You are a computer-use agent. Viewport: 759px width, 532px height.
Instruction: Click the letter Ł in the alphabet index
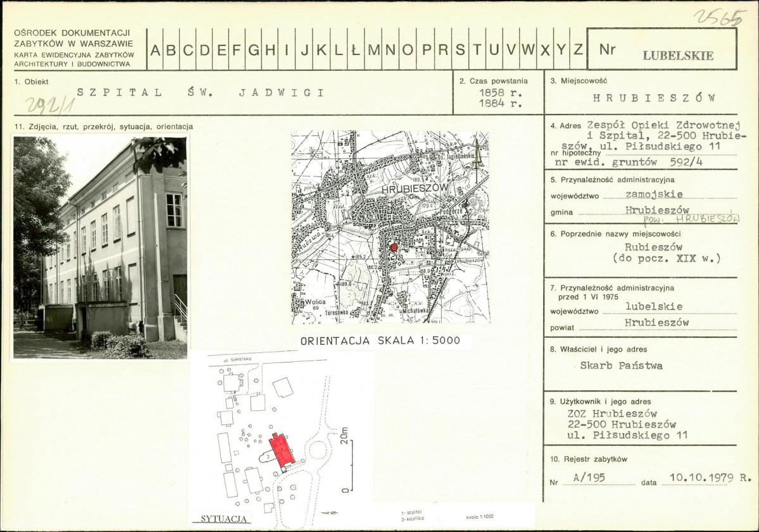coord(355,49)
